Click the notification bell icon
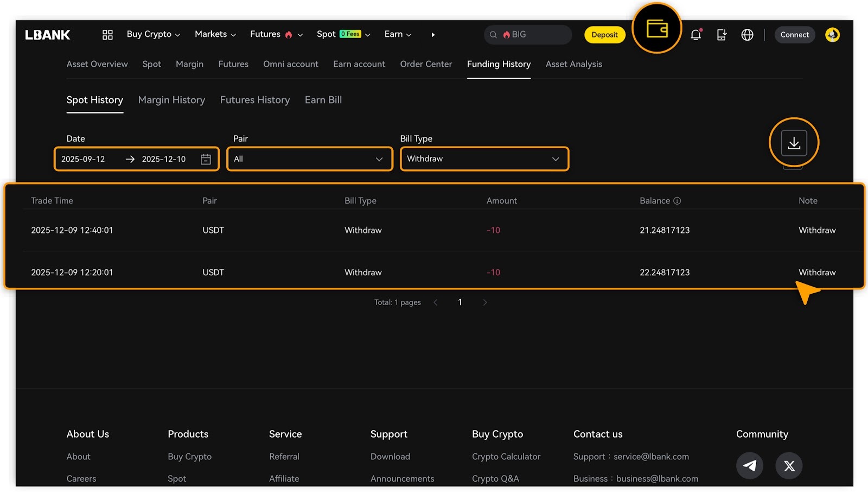Screen dimensions: 868x493 695,35
